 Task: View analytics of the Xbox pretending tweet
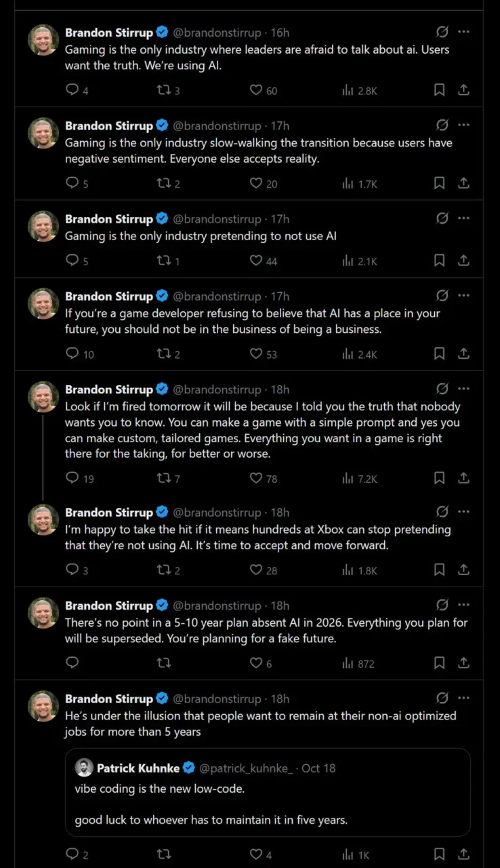click(x=360, y=570)
